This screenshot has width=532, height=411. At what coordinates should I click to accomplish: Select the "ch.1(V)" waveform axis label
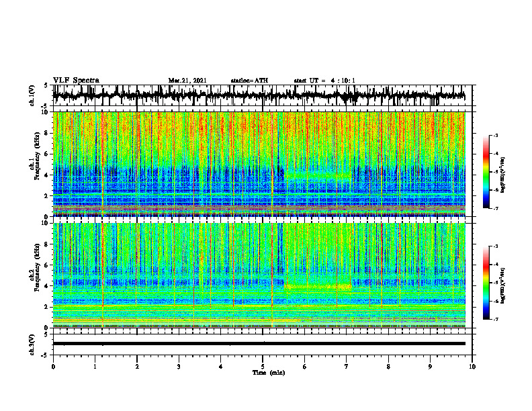coord(32,95)
